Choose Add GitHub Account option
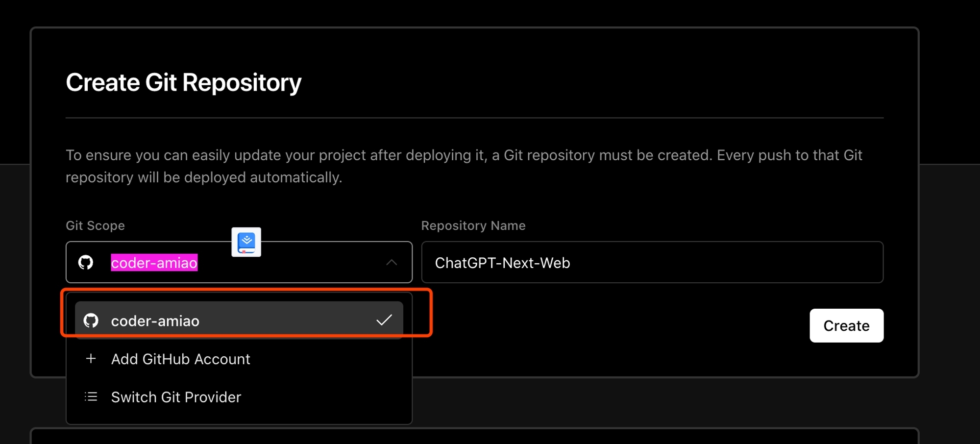 pyautogui.click(x=239, y=359)
